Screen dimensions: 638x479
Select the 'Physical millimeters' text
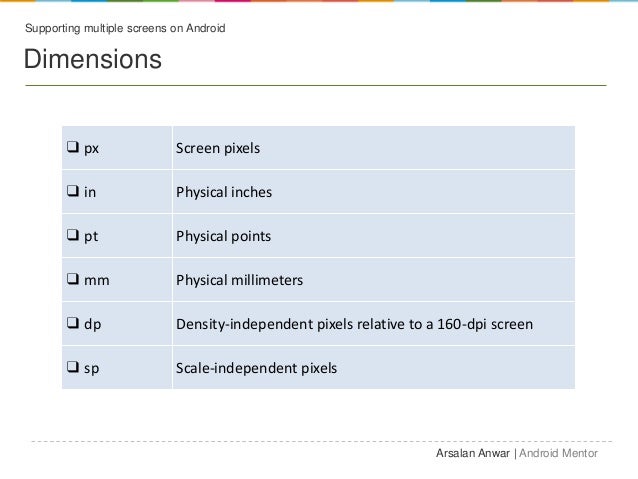tap(239, 281)
